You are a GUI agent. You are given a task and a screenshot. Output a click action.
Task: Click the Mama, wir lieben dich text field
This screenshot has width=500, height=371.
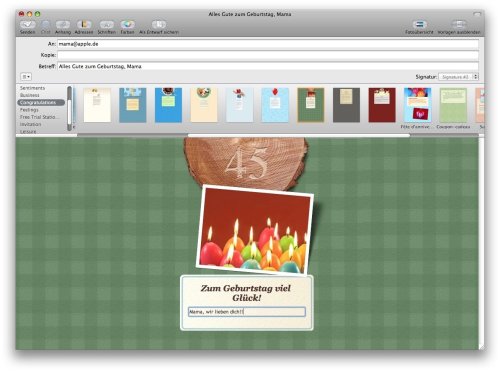[247, 312]
